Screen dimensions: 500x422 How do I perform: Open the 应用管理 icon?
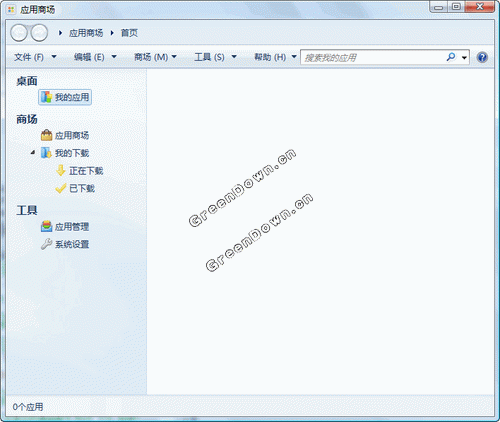click(x=46, y=226)
